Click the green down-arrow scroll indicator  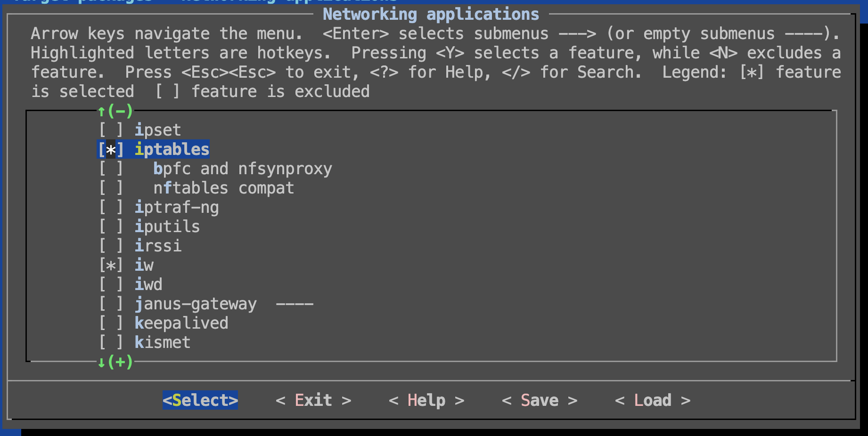101,362
